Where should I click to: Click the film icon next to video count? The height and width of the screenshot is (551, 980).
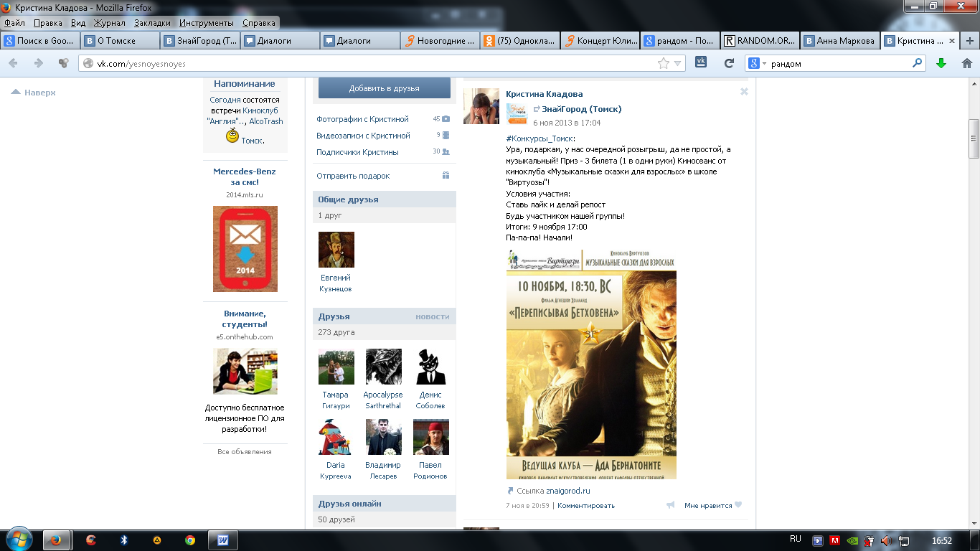pos(446,135)
